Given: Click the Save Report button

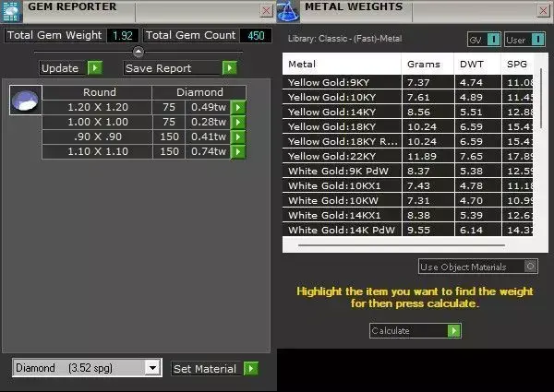Looking at the screenshot, I should click(x=180, y=67).
